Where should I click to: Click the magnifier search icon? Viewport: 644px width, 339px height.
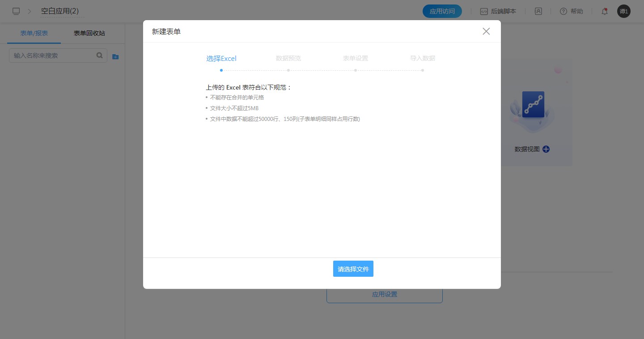coord(100,56)
